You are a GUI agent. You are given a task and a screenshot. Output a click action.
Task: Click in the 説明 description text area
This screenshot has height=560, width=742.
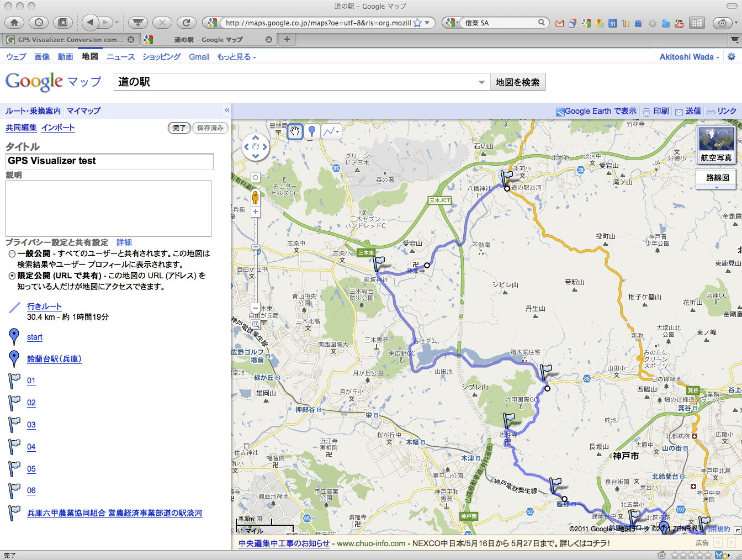pyautogui.click(x=108, y=209)
